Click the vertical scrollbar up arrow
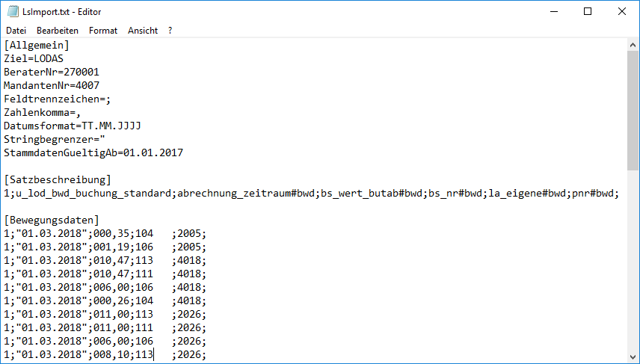The width and height of the screenshot is (640, 364). coord(633,46)
